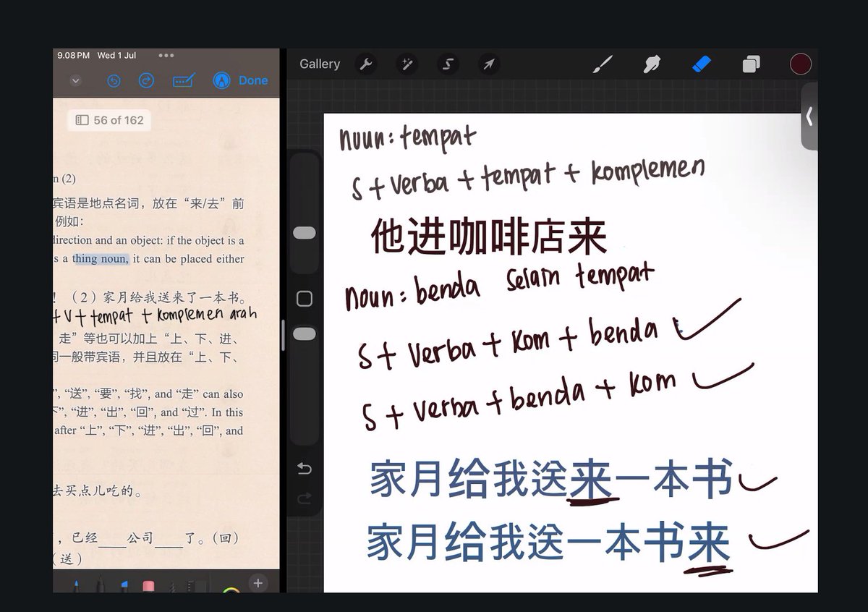Tap the highlighted 'thing noun,' text
The width and height of the screenshot is (868, 612).
point(101,259)
